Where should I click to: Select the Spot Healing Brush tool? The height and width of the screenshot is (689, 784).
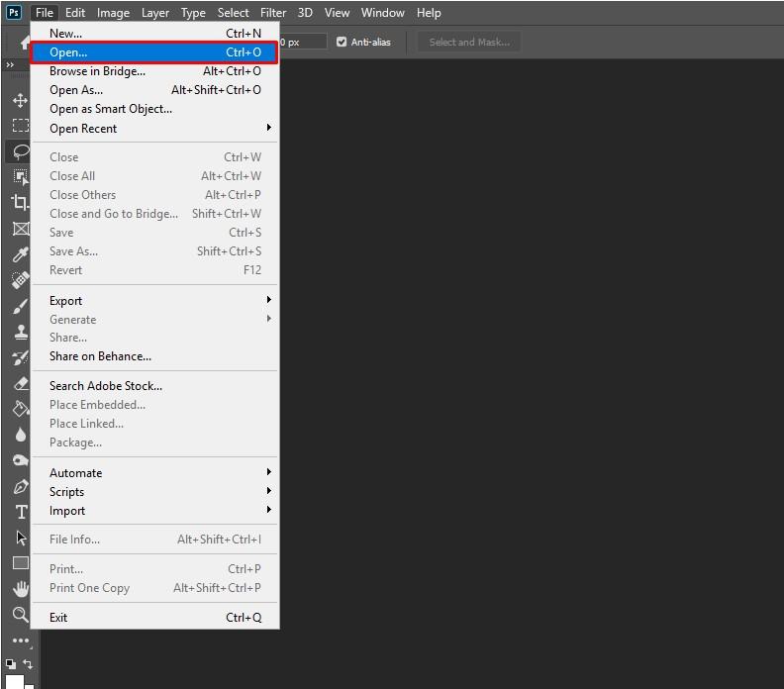point(20,280)
